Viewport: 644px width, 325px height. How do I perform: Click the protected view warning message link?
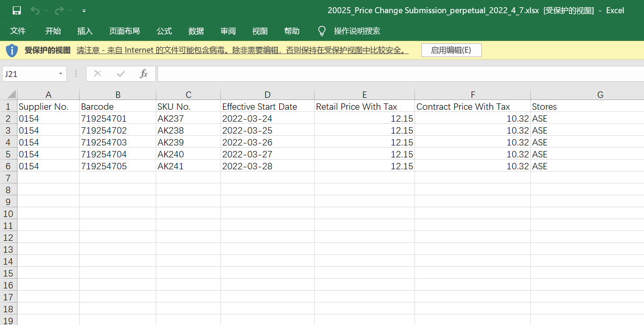242,50
